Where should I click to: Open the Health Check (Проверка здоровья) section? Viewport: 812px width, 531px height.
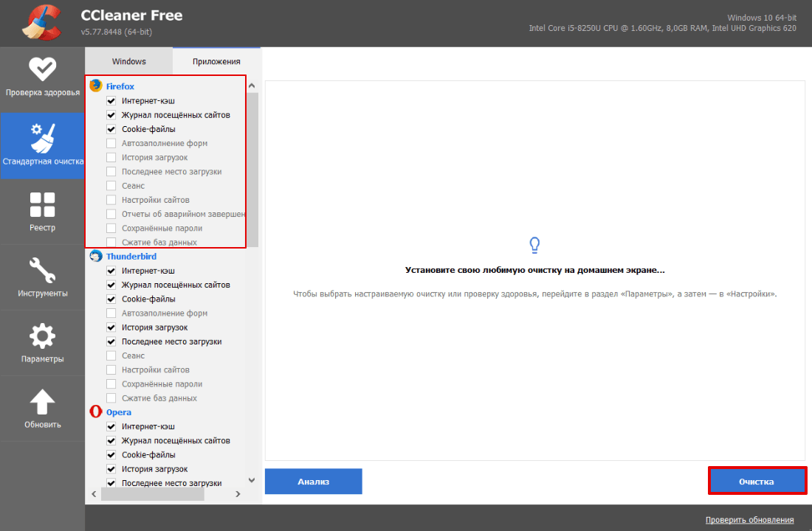click(43, 77)
